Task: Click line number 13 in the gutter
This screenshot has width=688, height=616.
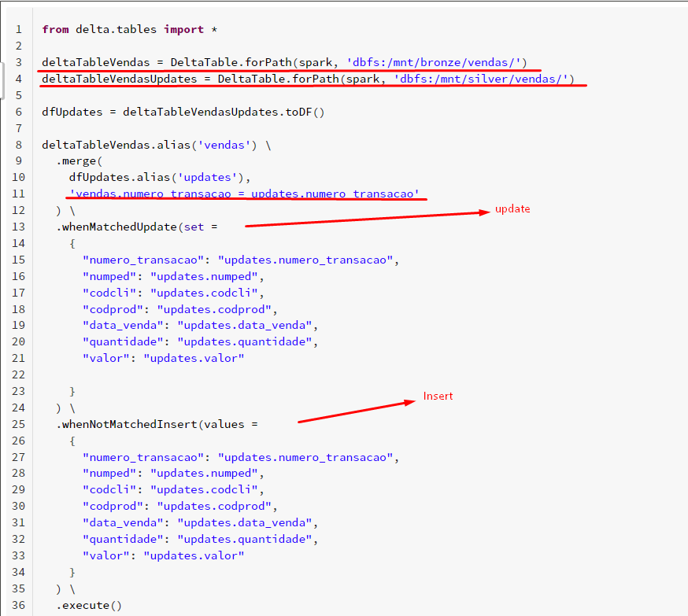Action: tap(18, 227)
